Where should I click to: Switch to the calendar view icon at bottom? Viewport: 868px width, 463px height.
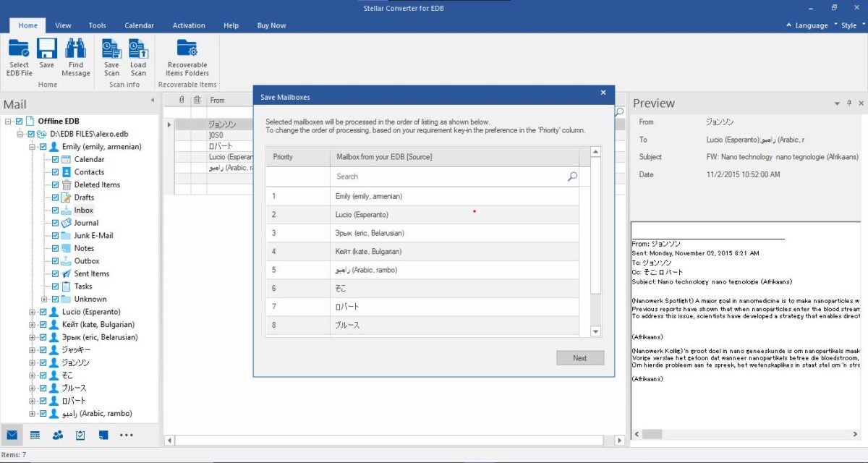(35, 435)
